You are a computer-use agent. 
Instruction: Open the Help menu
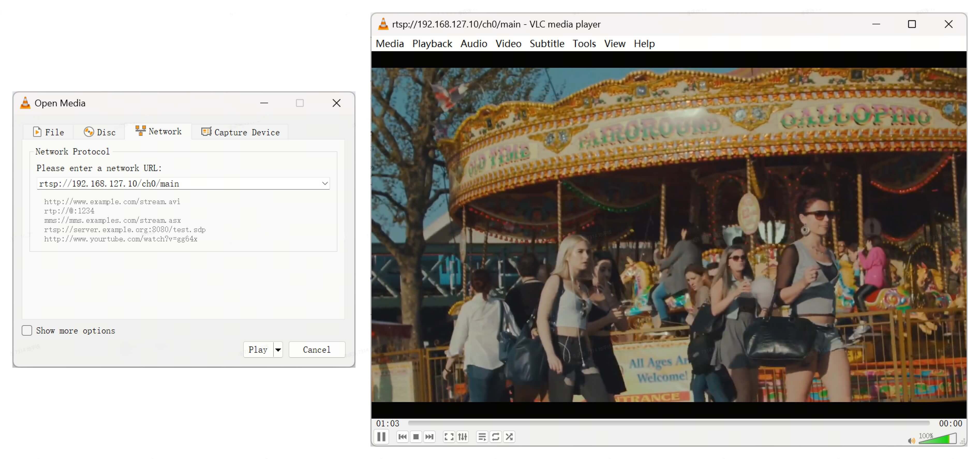point(644,44)
